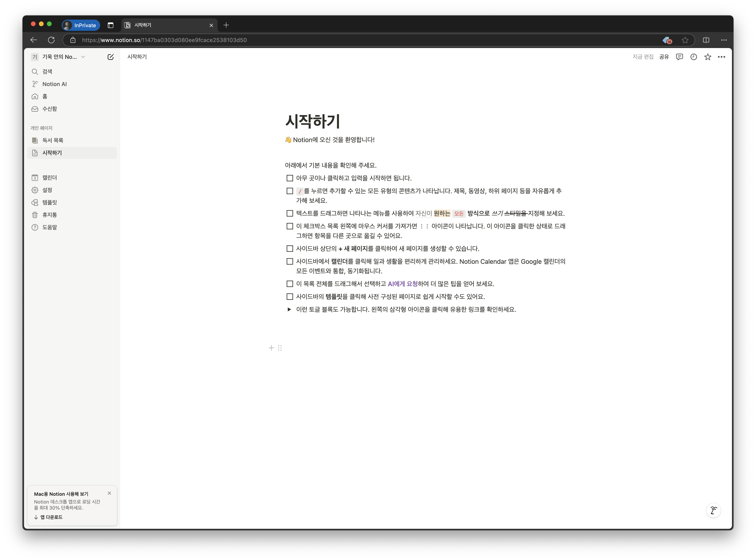Open the new page compose icon
Viewport: 756px width, 560px height.
pyautogui.click(x=110, y=57)
